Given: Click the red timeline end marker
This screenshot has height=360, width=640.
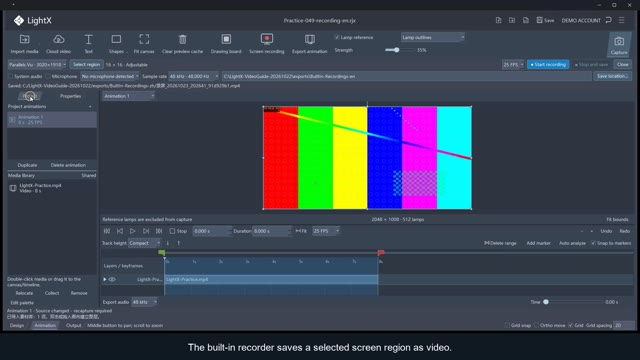Looking at the screenshot, I should (x=380, y=253).
